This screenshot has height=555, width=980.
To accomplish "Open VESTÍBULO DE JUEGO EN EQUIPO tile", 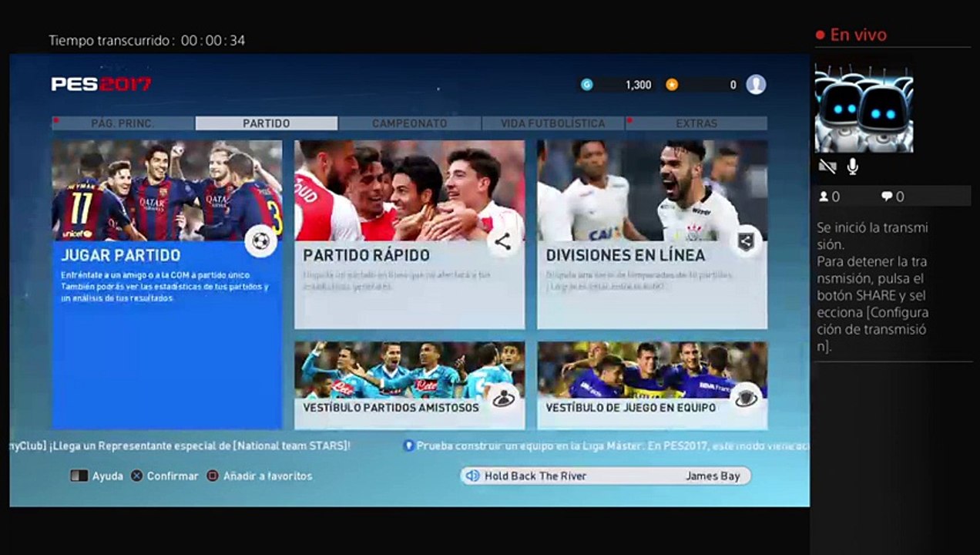I will coord(652,385).
